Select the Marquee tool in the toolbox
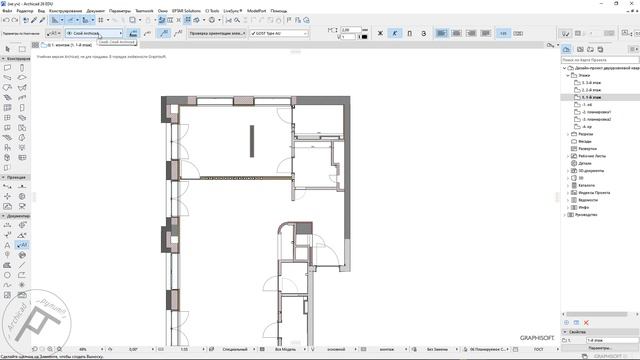The width and height of the screenshot is (640, 360). pos(22,49)
